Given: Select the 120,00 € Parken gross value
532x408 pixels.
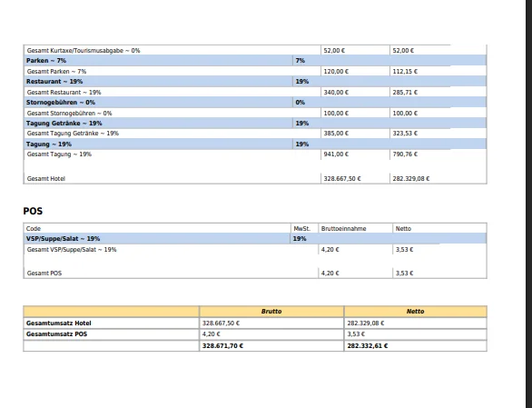Looking at the screenshot, I should 336,72.
